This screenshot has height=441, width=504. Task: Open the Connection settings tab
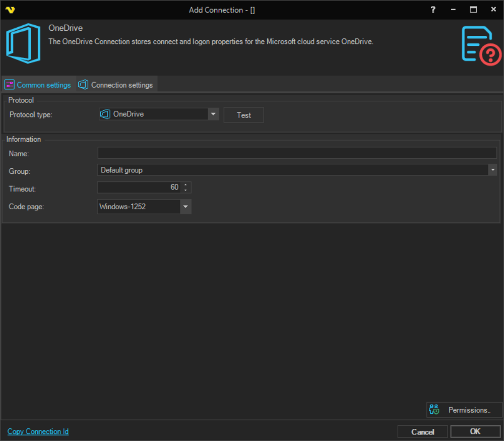point(117,85)
